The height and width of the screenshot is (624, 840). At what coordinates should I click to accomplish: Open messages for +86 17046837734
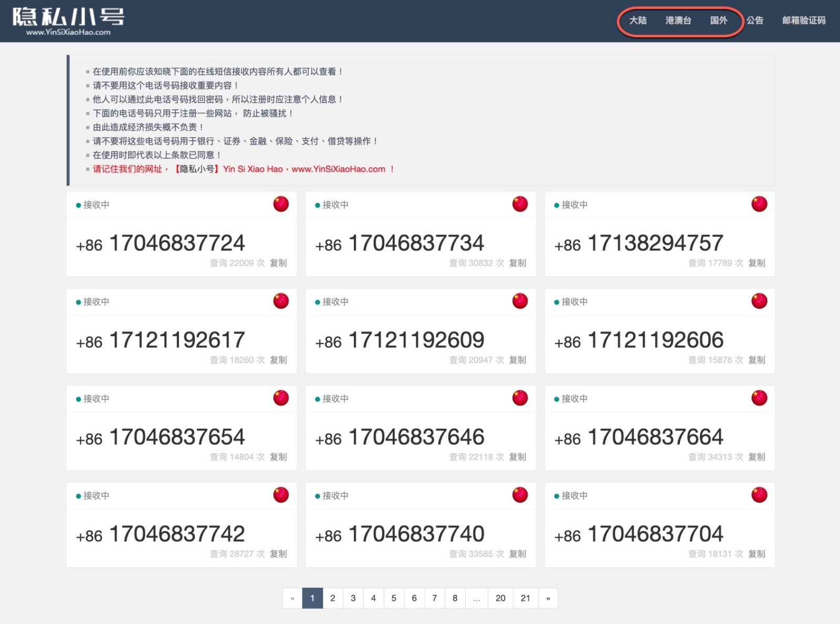pyautogui.click(x=400, y=243)
